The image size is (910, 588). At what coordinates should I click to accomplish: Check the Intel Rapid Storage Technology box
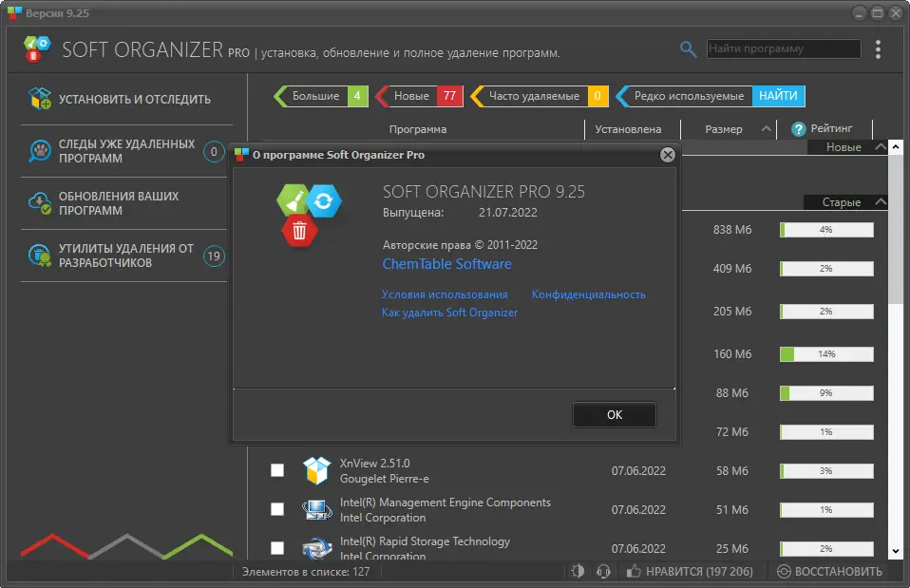(x=277, y=548)
